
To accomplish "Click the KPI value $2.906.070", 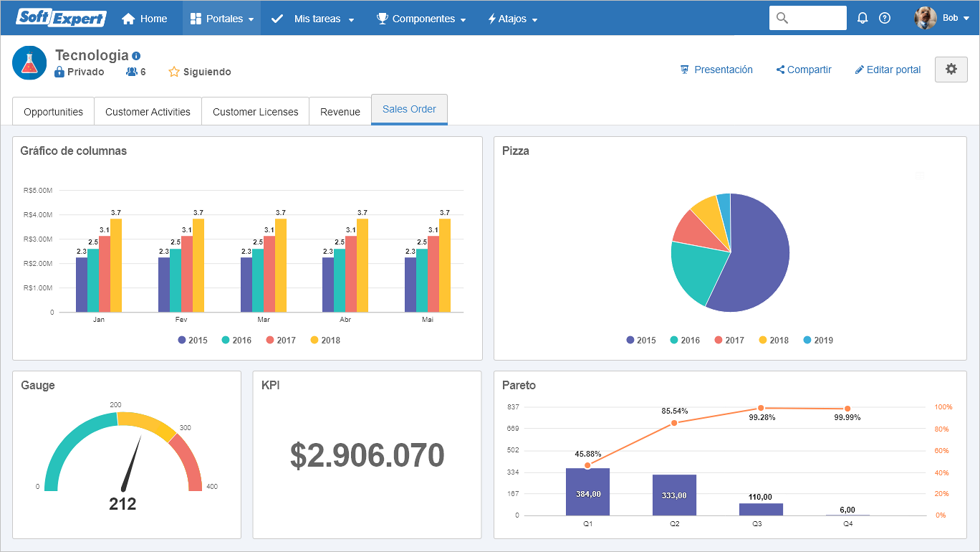I will (367, 455).
